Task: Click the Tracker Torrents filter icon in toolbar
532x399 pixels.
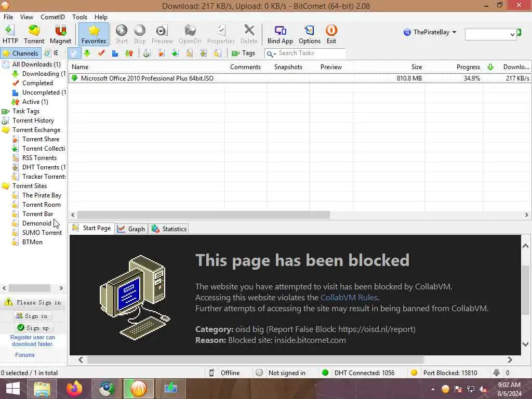Action: 218,54
